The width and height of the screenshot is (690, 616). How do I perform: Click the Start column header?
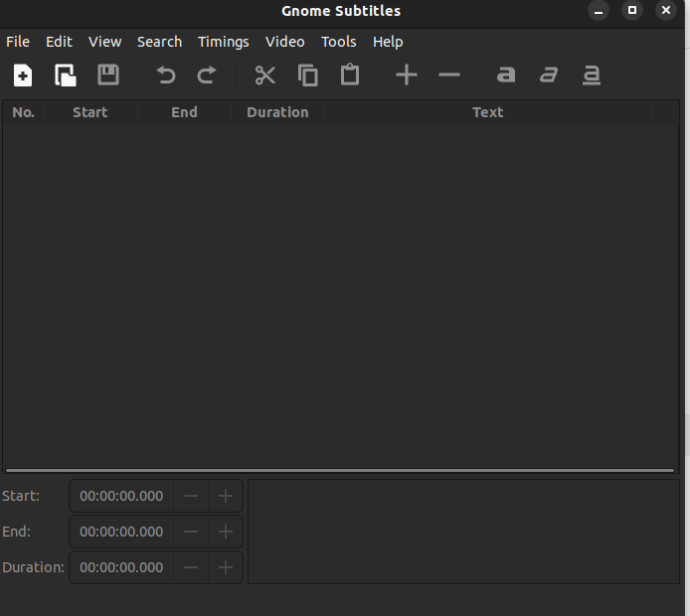tap(90, 112)
